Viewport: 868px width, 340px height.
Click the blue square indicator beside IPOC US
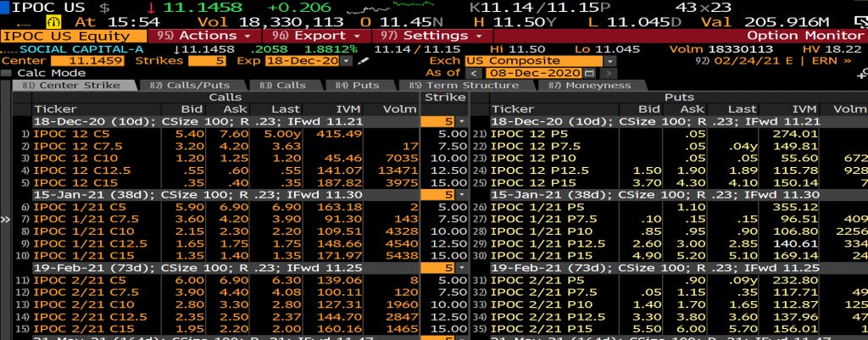tap(4, 7)
